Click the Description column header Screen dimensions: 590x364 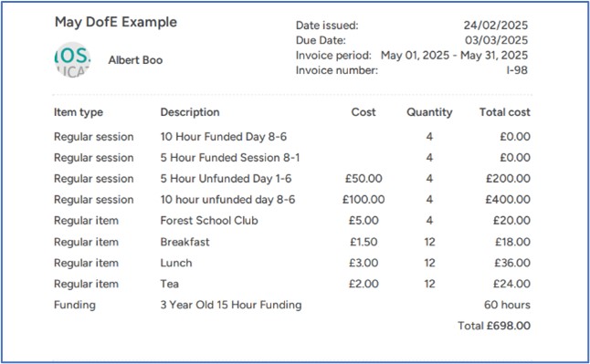(190, 112)
